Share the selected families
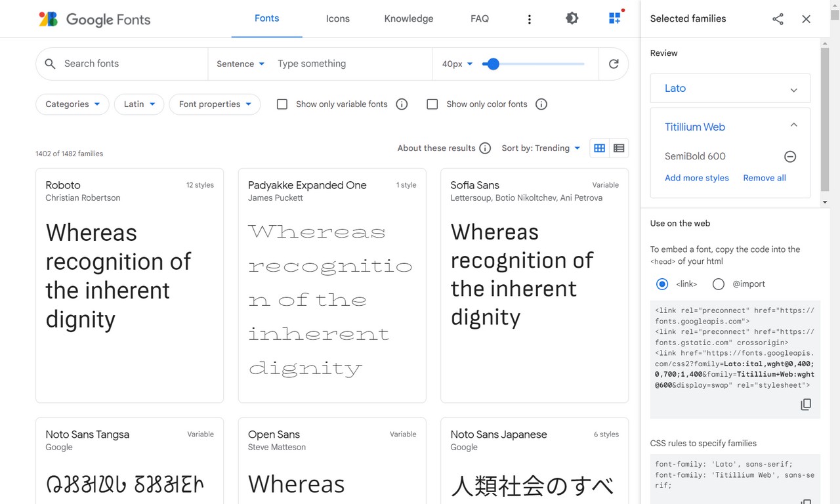Viewport: 840px width, 504px height. pos(778,19)
